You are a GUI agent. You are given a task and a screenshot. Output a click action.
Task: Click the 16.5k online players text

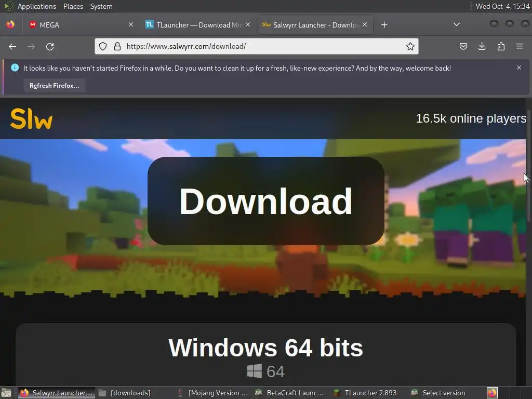pyautogui.click(x=471, y=118)
